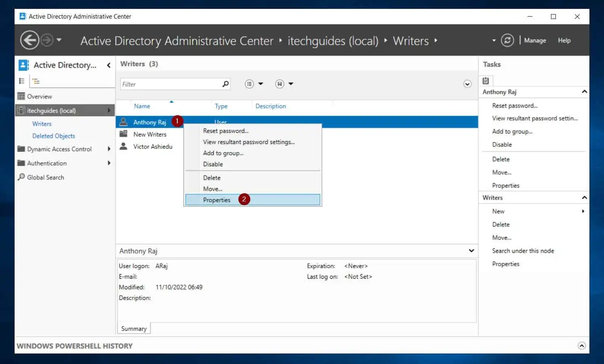The width and height of the screenshot is (604, 364).
Task: Click the Refresh icon in header
Action: pos(507,40)
